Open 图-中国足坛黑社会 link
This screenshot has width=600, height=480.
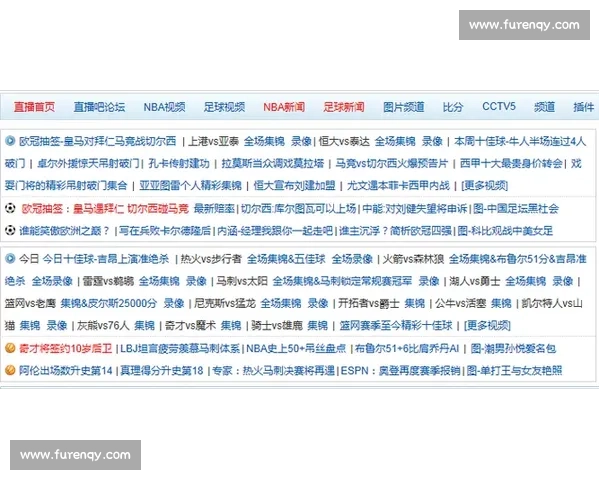click(516, 209)
